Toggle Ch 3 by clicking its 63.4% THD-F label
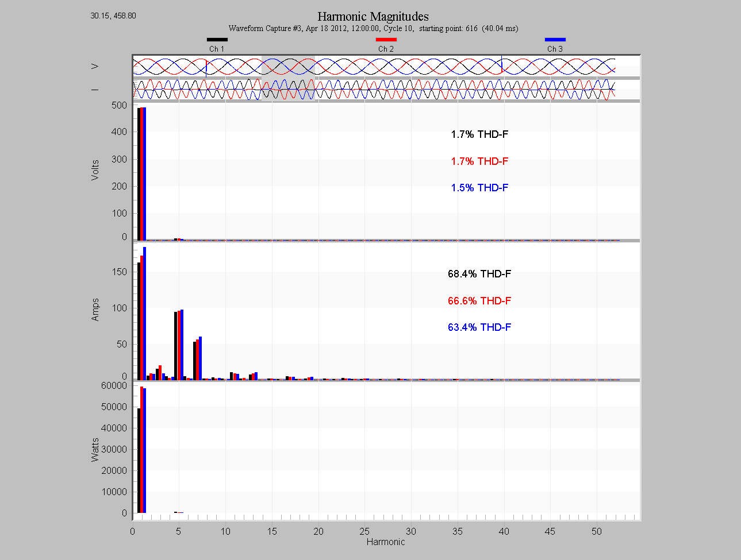The image size is (741, 560). [479, 327]
